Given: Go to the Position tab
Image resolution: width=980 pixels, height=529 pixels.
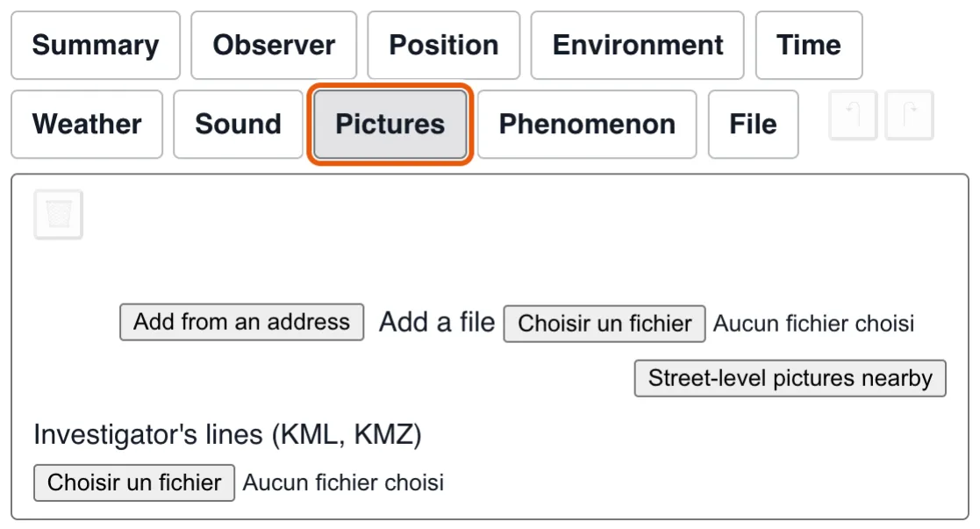Looking at the screenshot, I should click(444, 45).
